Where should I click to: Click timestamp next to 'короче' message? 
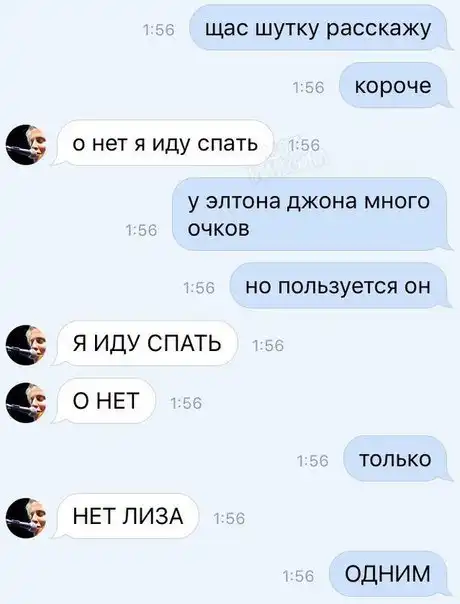tap(309, 88)
